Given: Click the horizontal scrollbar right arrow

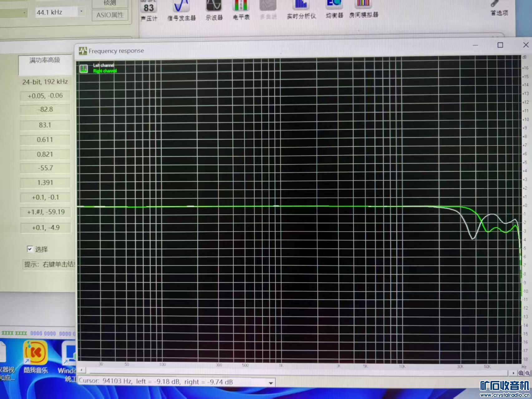Looking at the screenshot, I should point(513,373).
